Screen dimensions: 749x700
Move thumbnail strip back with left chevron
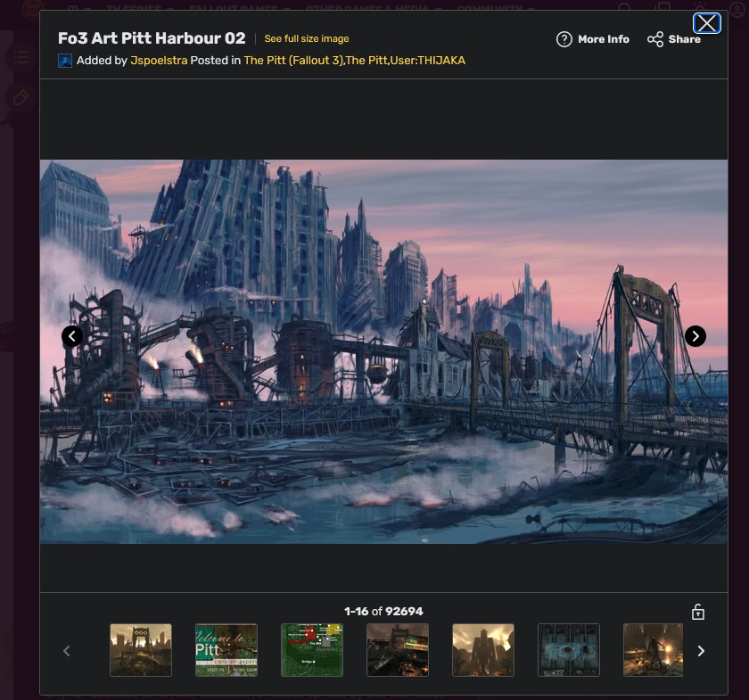click(x=66, y=651)
